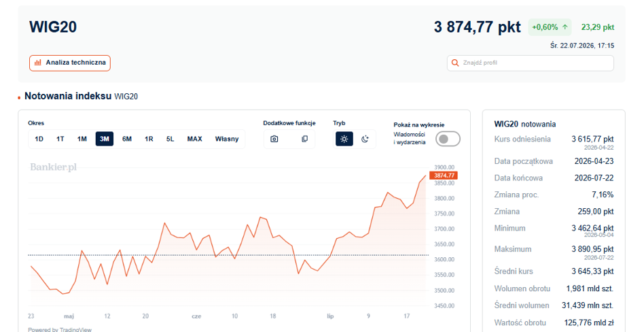The width and height of the screenshot is (644, 332).
Task: Select the 1M period tab
Action: tap(82, 139)
